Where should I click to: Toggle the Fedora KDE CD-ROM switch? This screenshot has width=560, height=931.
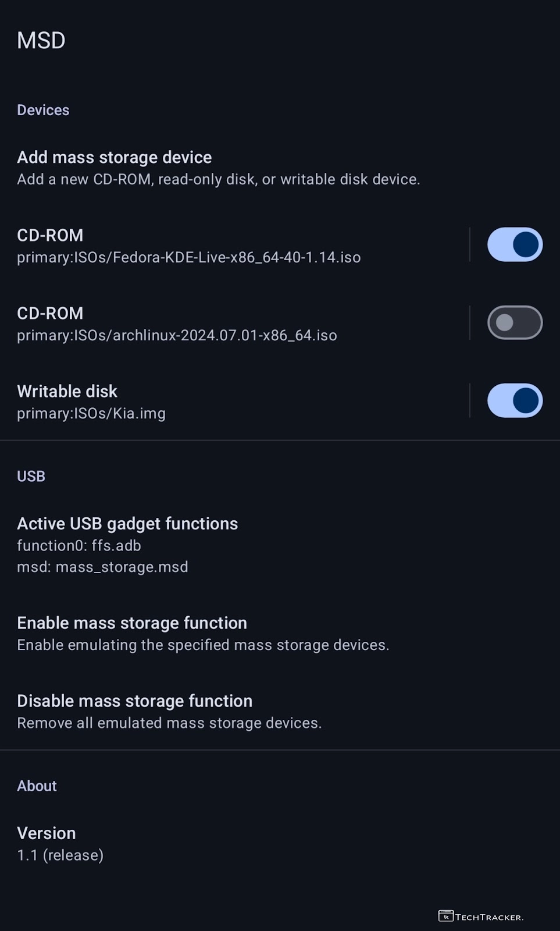(x=515, y=244)
